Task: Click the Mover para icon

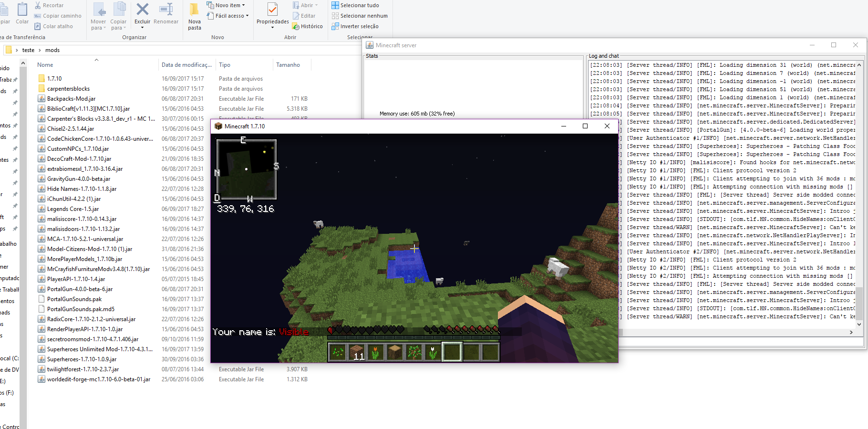Action: click(x=99, y=10)
